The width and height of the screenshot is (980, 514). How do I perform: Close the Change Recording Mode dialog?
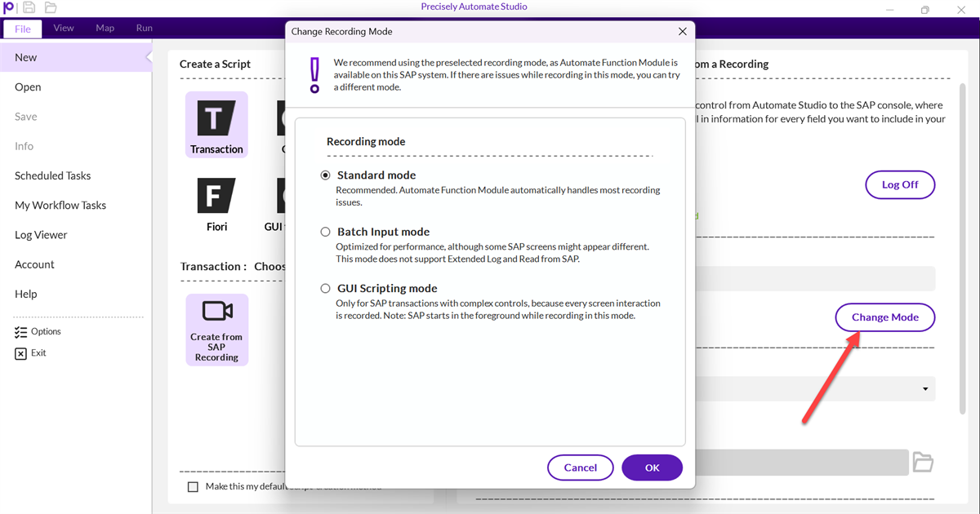click(x=683, y=32)
